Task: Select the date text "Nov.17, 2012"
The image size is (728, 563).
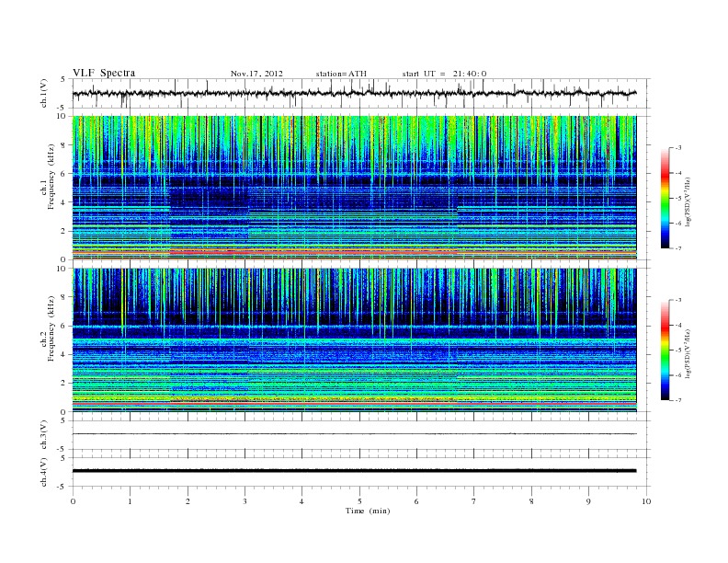Action: 256,74
